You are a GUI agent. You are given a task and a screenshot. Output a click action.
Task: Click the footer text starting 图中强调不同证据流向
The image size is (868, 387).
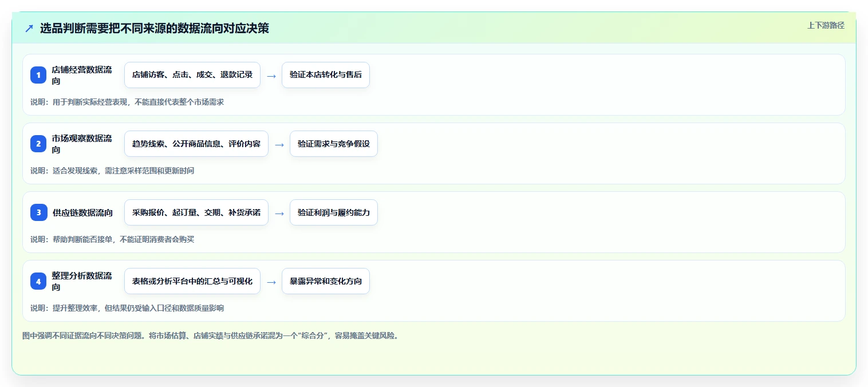(210, 335)
